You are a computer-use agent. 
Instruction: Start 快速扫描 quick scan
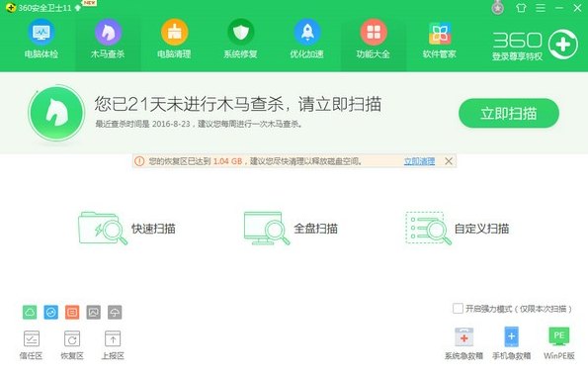pos(126,229)
